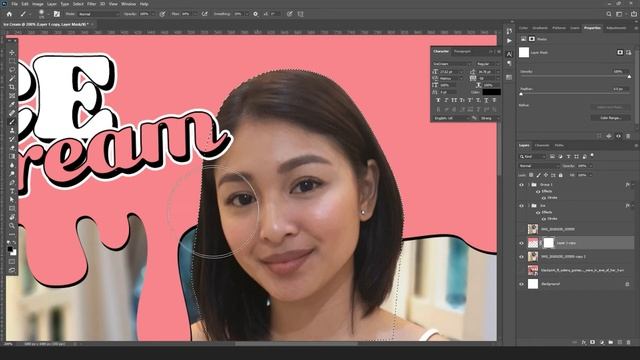Viewport: 640px width, 360px height.
Task: Select the Move tool in the toolbox
Action: click(12, 53)
